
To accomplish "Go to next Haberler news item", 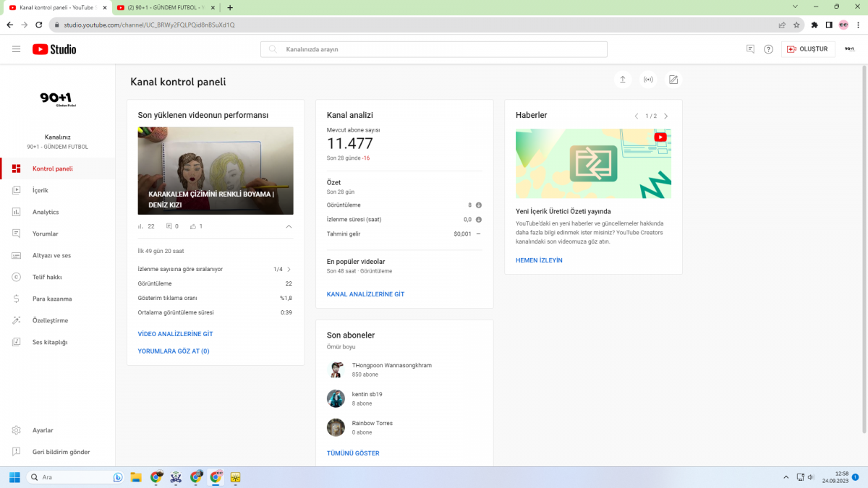I will [x=665, y=116].
